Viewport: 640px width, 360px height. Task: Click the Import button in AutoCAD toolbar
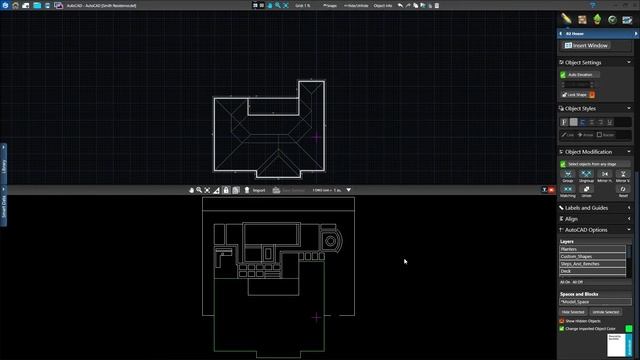256,190
